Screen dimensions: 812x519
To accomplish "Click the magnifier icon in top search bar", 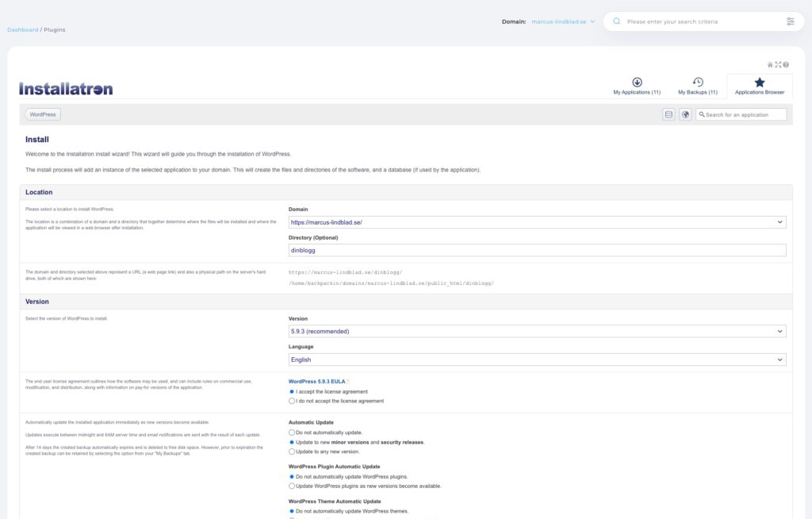I will [x=617, y=21].
